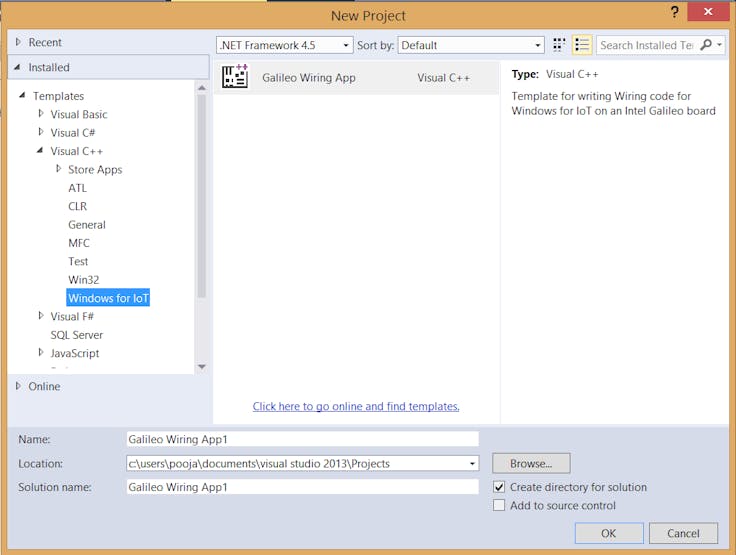Select the General template category
The image size is (736, 555).
click(87, 224)
